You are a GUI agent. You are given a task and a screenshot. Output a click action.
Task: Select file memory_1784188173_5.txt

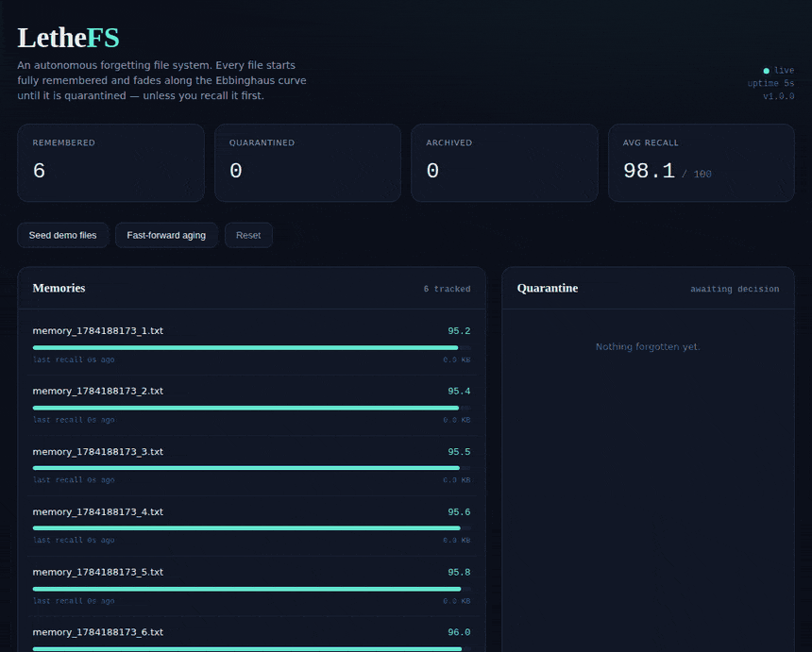pos(98,572)
